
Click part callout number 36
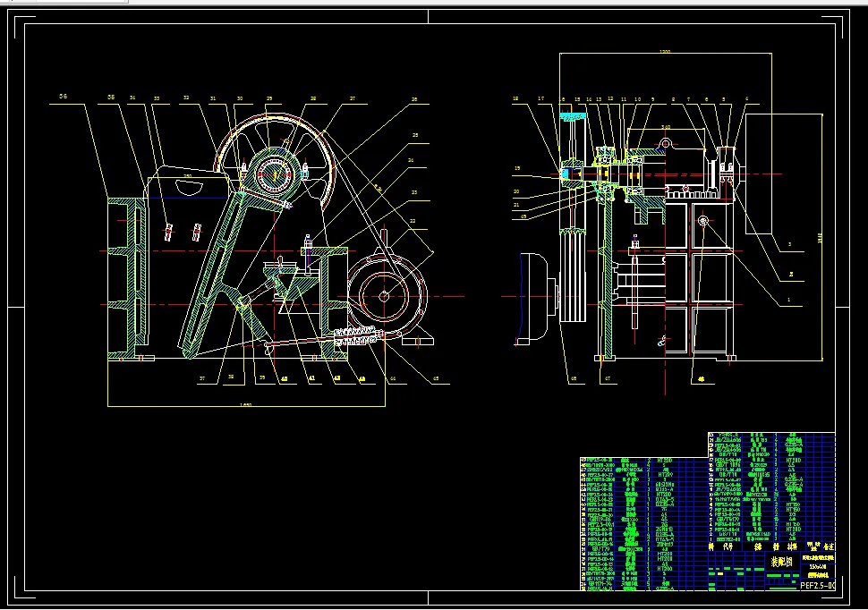pyautogui.click(x=64, y=97)
